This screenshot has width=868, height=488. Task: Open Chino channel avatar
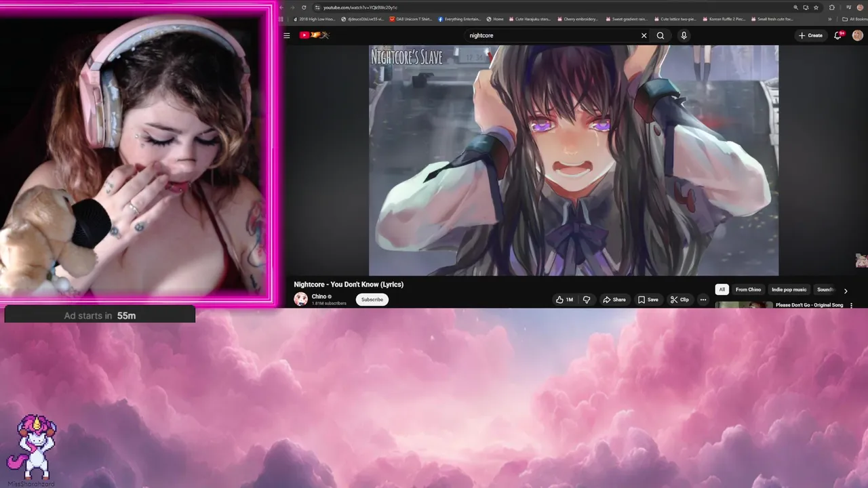pos(300,299)
